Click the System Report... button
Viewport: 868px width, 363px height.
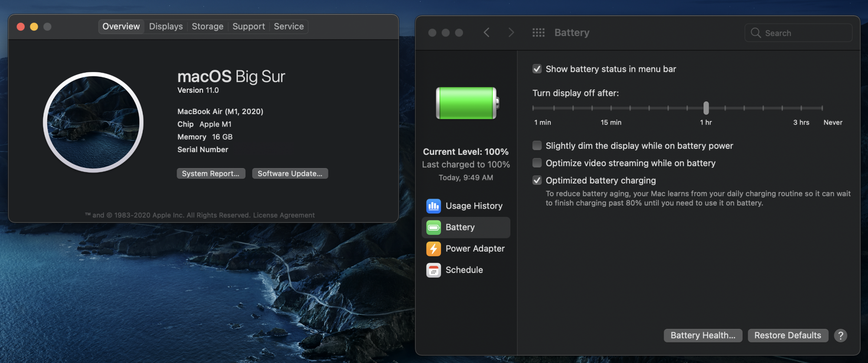click(211, 173)
